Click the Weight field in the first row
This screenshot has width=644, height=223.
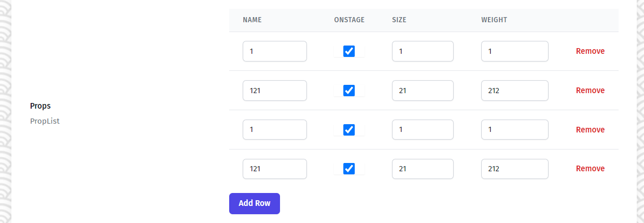(x=515, y=51)
